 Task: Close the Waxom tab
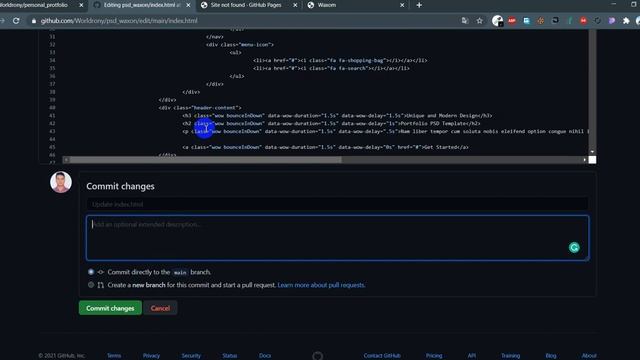402,5
